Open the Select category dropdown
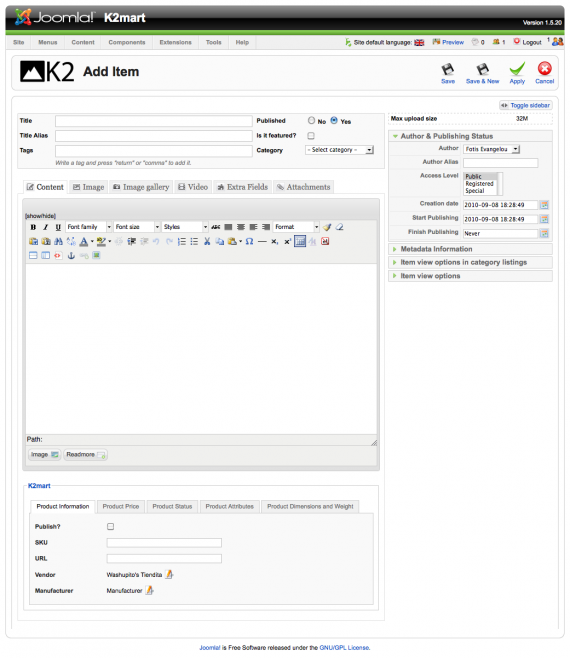Image resolution: width=570 pixels, height=658 pixels. 339,150
